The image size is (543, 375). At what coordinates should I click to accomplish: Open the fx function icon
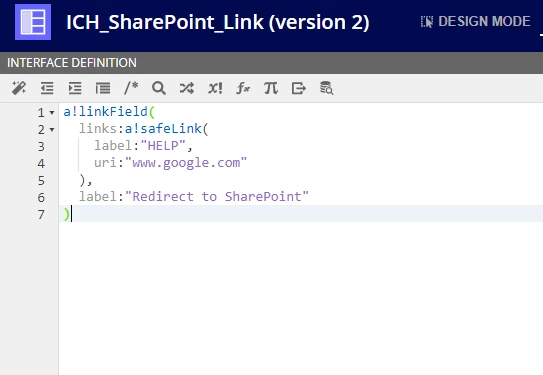(243, 88)
